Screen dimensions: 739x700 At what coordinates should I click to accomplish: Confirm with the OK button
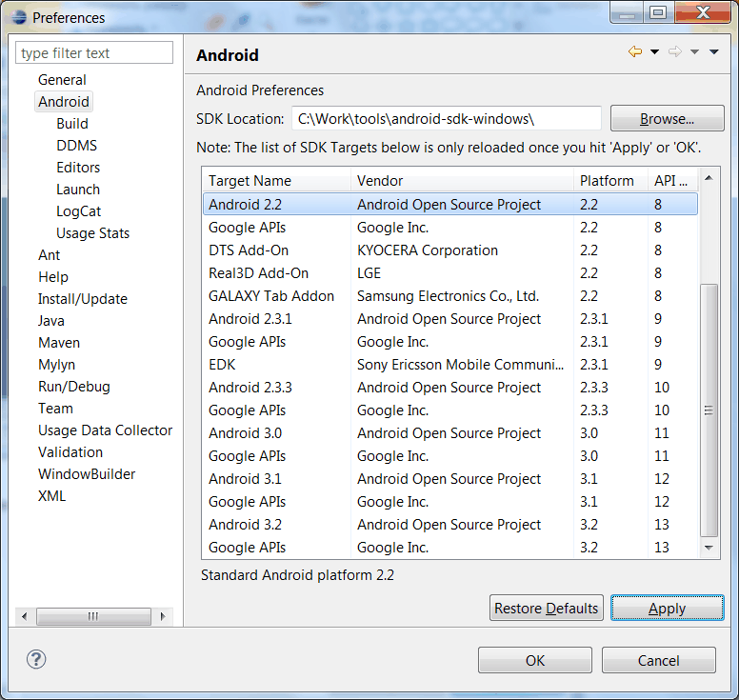tap(535, 660)
